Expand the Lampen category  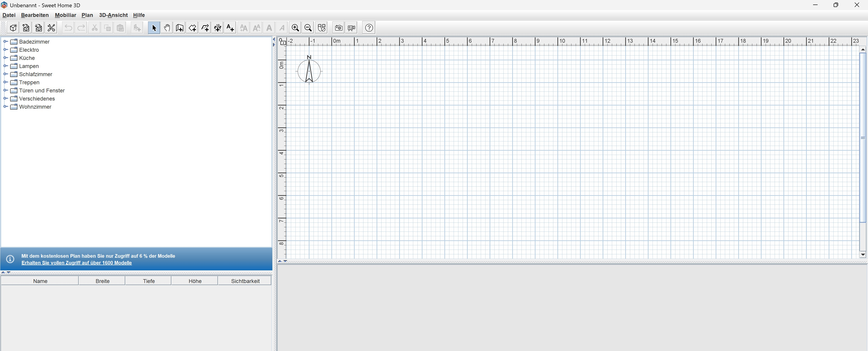5,66
